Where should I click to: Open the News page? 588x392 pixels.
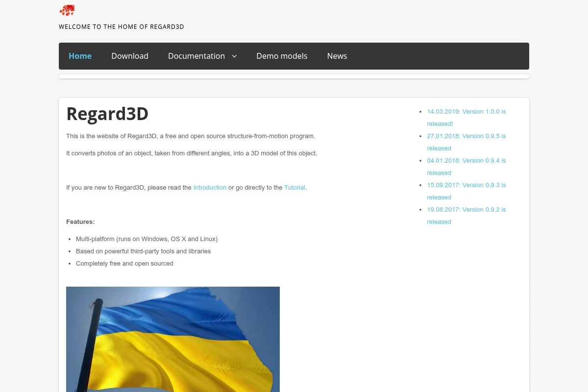tap(337, 56)
